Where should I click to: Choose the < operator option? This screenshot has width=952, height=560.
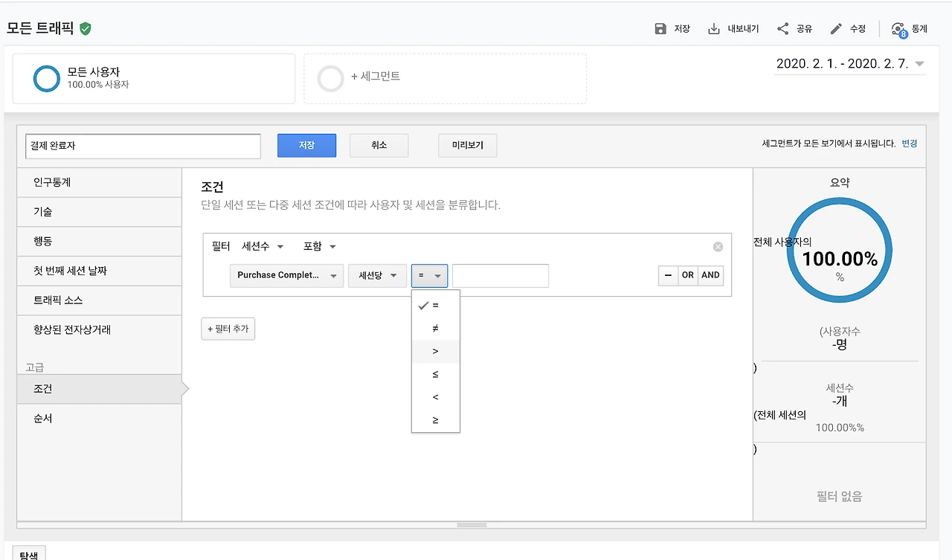(436, 397)
